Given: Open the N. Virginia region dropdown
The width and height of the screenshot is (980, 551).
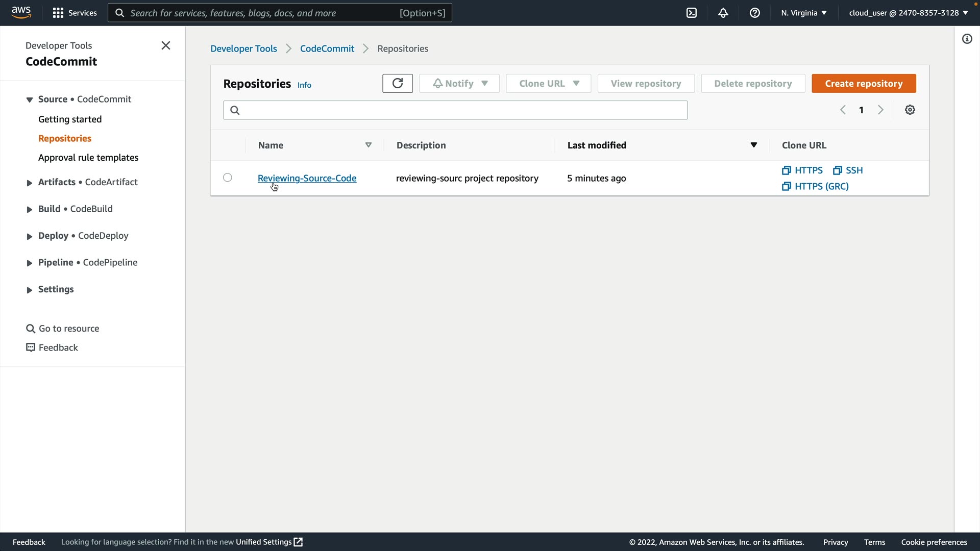Looking at the screenshot, I should 803,13.
